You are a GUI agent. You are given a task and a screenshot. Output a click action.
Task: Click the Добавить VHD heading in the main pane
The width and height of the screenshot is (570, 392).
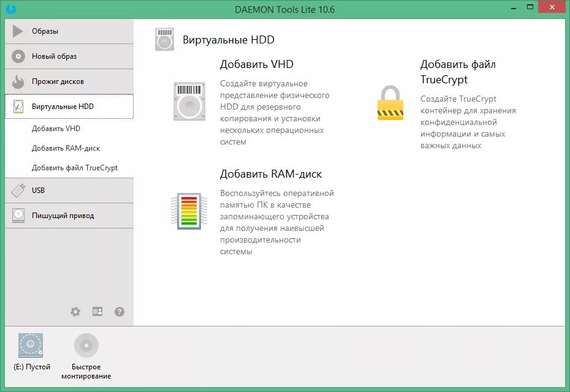point(257,64)
